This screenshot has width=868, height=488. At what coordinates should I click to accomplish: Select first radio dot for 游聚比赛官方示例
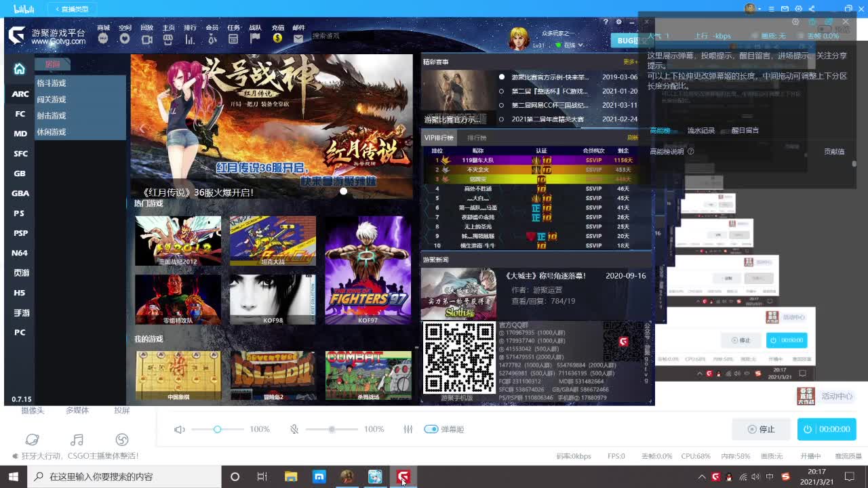pyautogui.click(x=502, y=77)
